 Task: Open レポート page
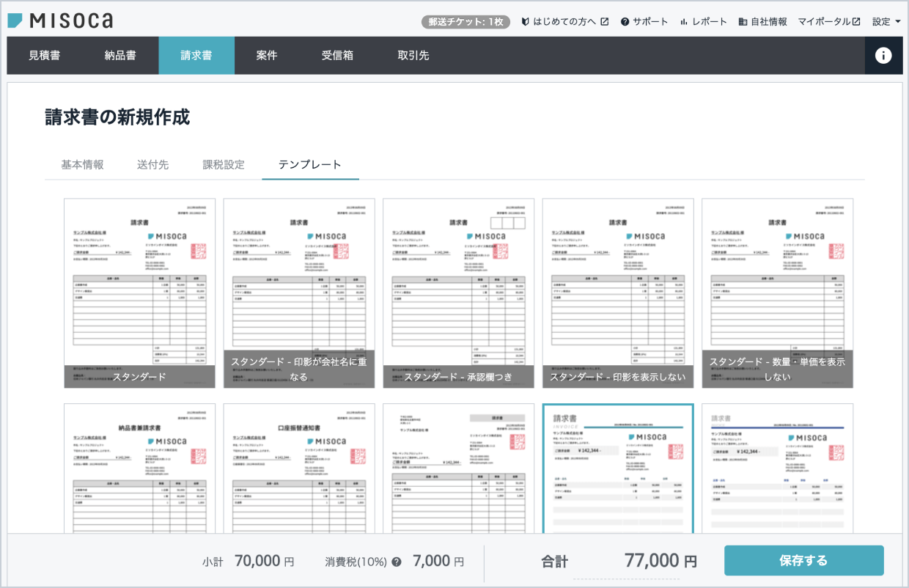[704, 21]
